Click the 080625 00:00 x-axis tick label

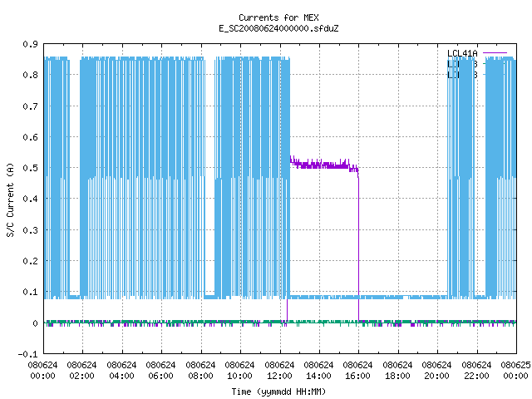tap(515, 371)
